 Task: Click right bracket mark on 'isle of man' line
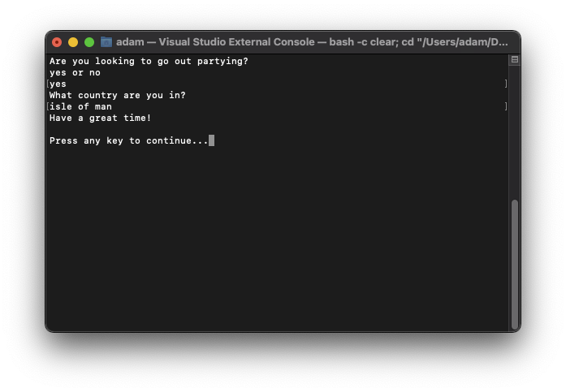point(506,106)
